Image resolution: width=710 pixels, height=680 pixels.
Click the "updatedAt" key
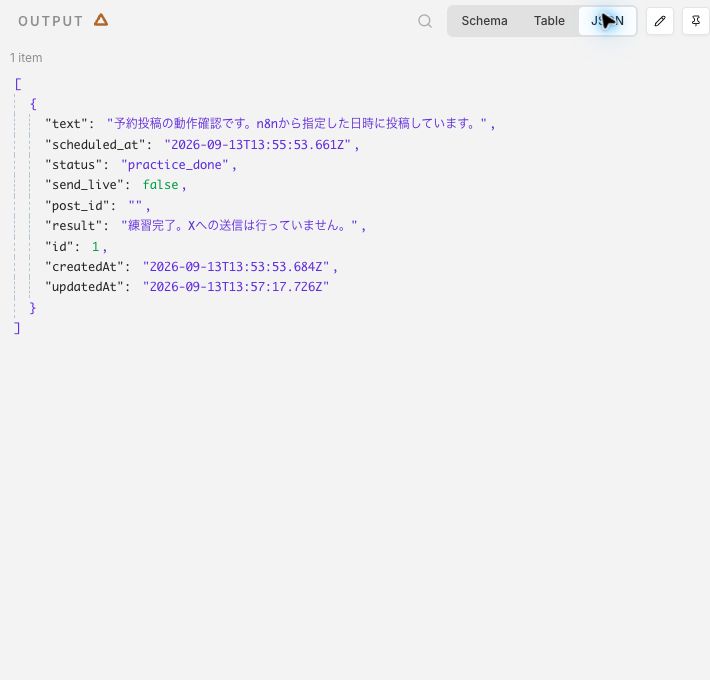point(84,287)
